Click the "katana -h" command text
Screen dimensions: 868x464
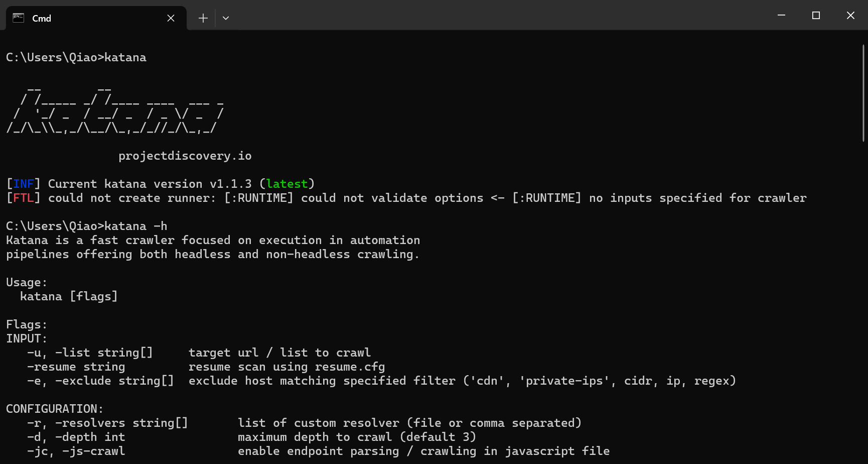coord(135,226)
